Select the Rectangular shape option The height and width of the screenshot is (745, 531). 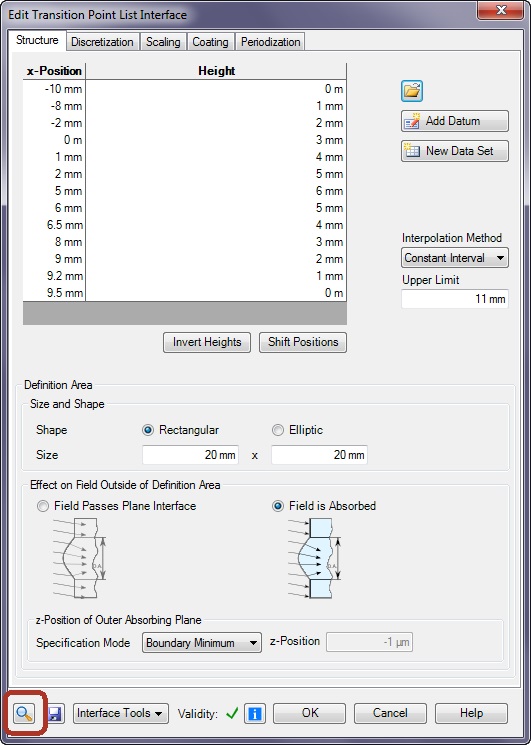tap(180, 430)
